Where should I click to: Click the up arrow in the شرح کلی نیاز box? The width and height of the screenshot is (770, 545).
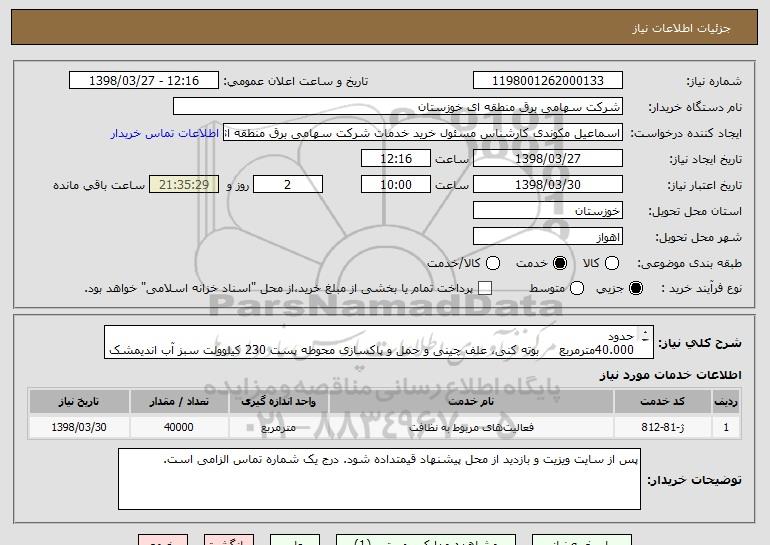(644, 335)
